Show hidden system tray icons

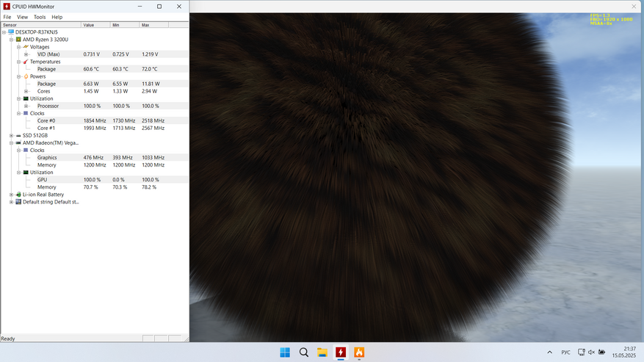(549, 352)
